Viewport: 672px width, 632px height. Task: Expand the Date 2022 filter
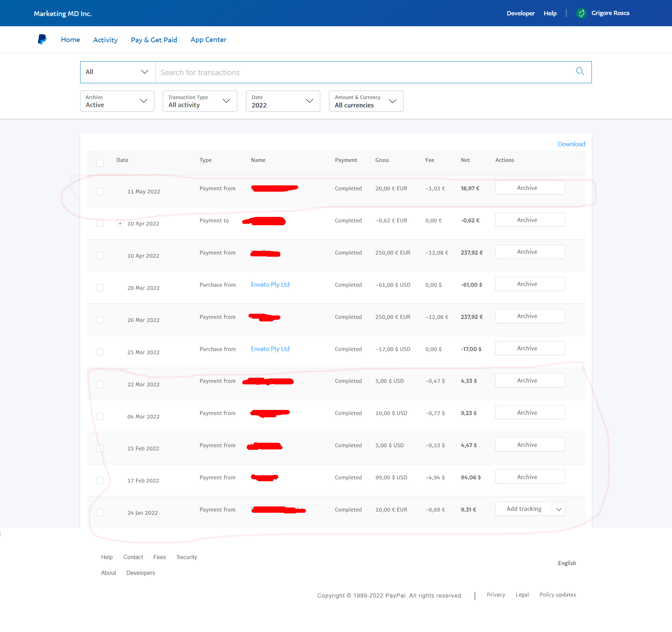click(282, 101)
